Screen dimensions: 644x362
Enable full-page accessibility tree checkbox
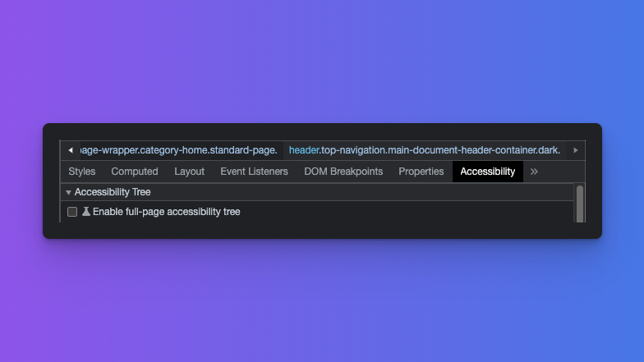tap(72, 212)
